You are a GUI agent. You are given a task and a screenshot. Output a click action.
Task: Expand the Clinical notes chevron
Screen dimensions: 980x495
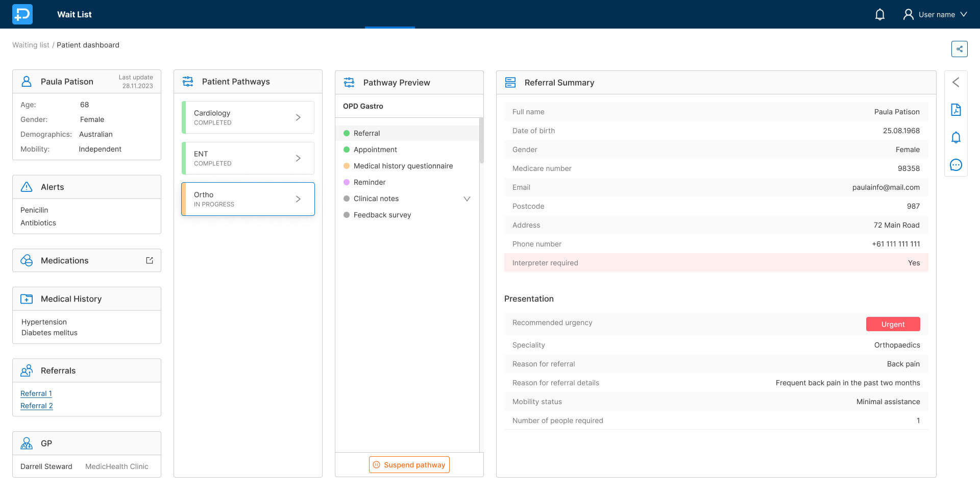coord(467,199)
